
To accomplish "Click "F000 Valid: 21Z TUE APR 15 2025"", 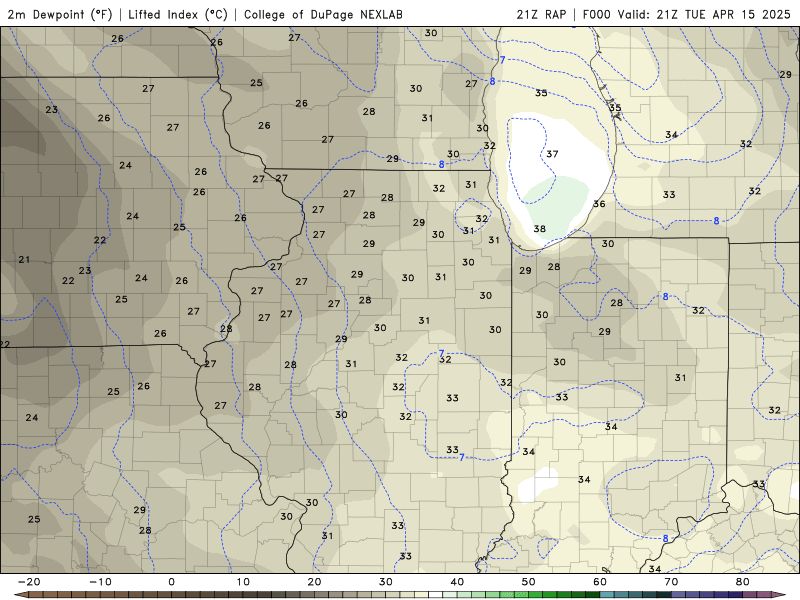I will tap(686, 14).
